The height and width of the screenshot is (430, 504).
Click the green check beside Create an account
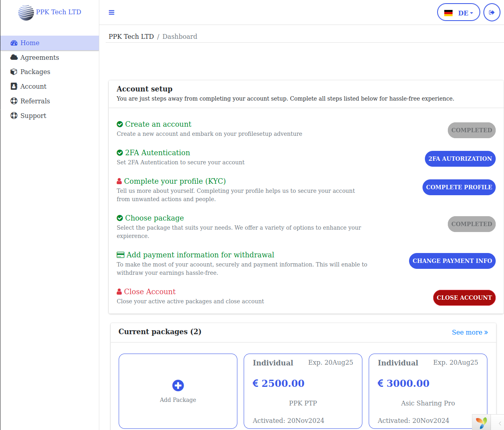point(120,124)
